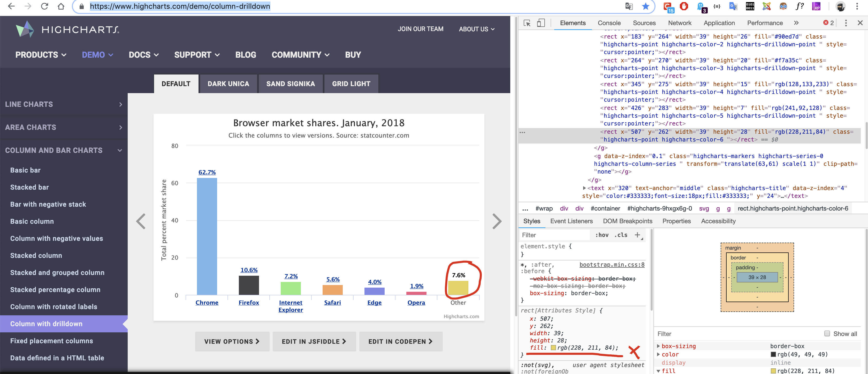Click computed color swatch rgb(49, 49, 49)
This screenshot has width=868, height=374.
pos(773,354)
